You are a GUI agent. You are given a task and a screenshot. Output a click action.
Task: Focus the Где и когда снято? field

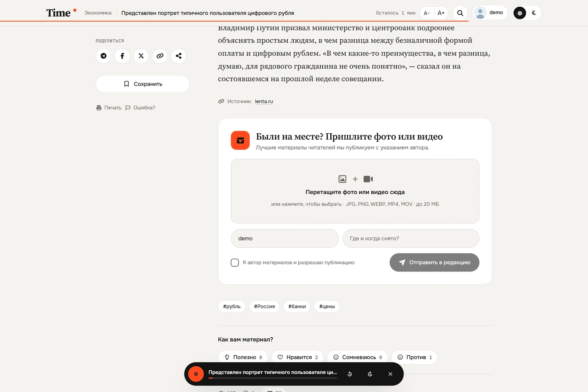coord(411,238)
